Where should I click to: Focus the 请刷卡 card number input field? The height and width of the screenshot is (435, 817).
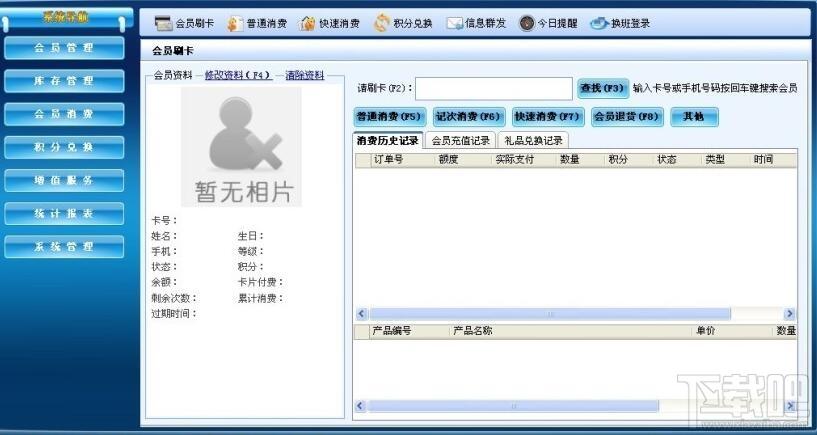click(493, 89)
